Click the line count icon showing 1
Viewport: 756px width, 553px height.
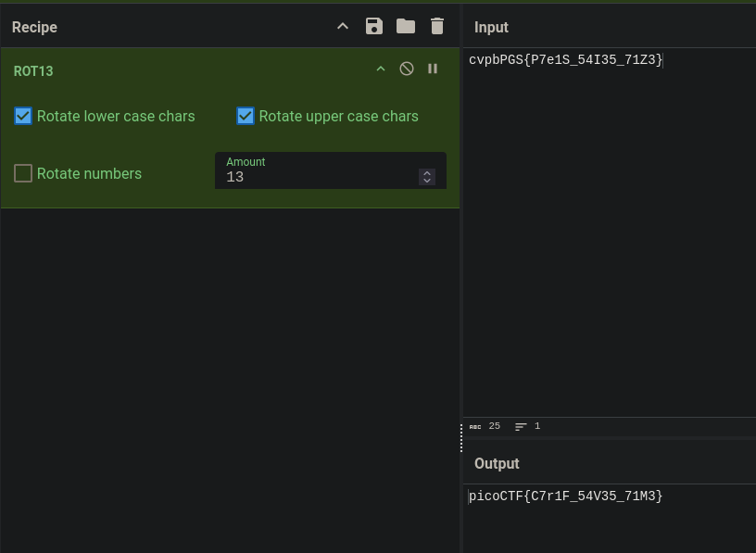[521, 427]
